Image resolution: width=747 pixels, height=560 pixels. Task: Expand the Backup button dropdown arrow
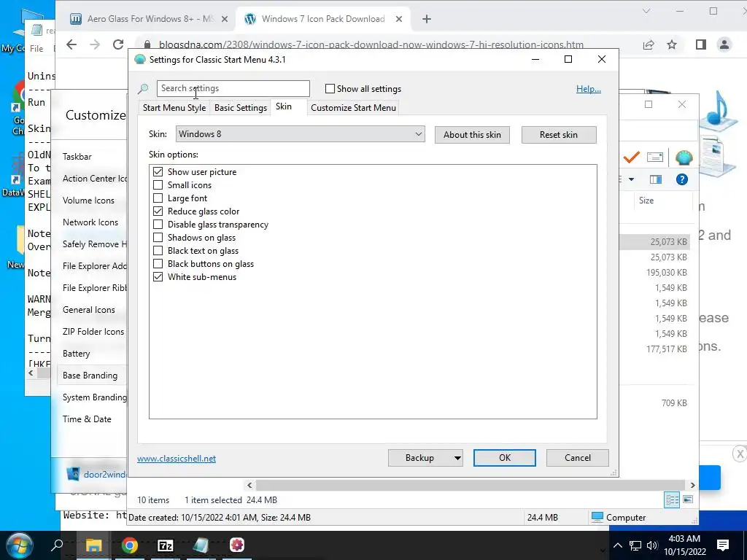point(457,458)
